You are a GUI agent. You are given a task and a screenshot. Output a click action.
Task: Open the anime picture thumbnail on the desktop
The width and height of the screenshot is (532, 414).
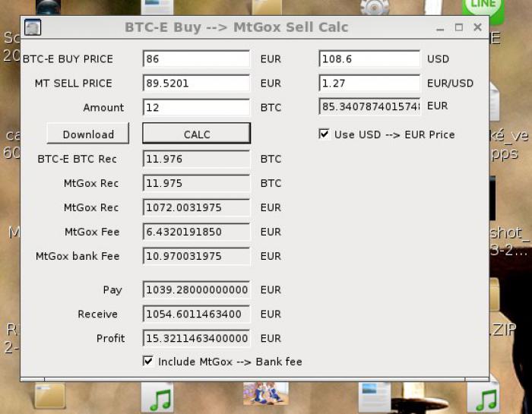[266, 393]
